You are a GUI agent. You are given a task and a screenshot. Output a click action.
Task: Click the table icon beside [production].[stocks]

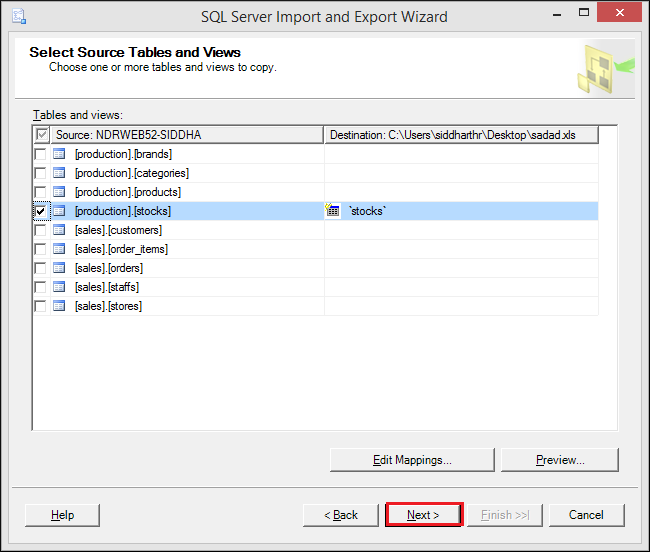coord(59,211)
